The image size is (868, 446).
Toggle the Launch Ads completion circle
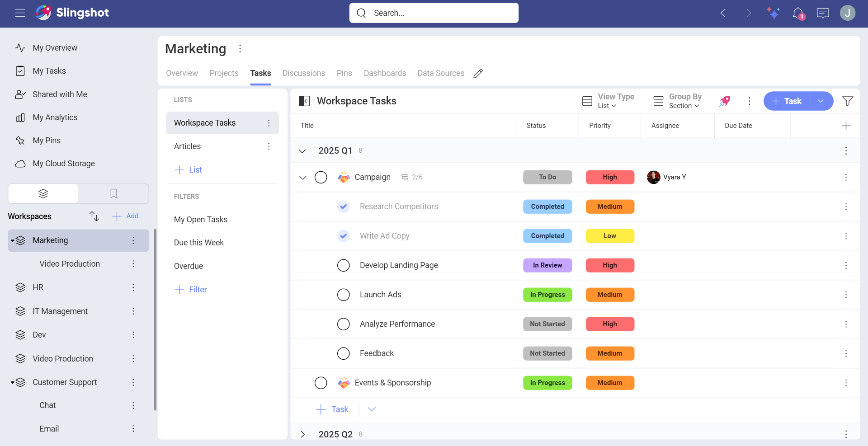(344, 295)
